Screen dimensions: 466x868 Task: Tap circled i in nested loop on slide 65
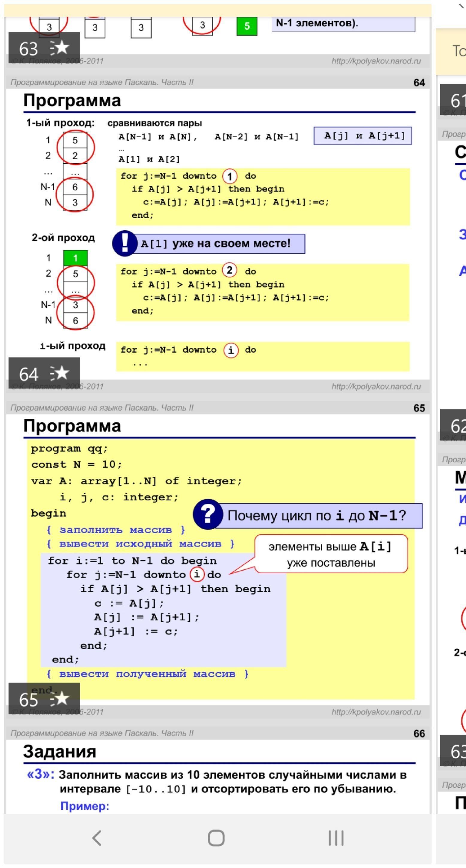point(197,574)
